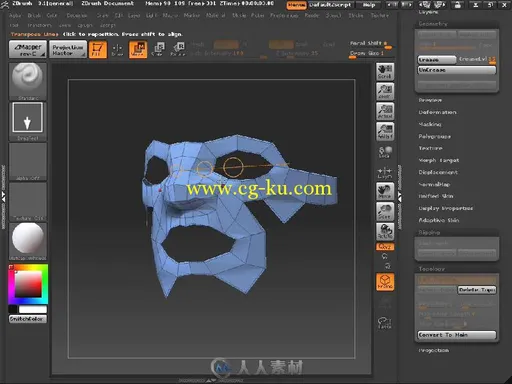Screen dimensions: 512x384
Task: Click the Zoom canvas icon
Action: coord(385,91)
